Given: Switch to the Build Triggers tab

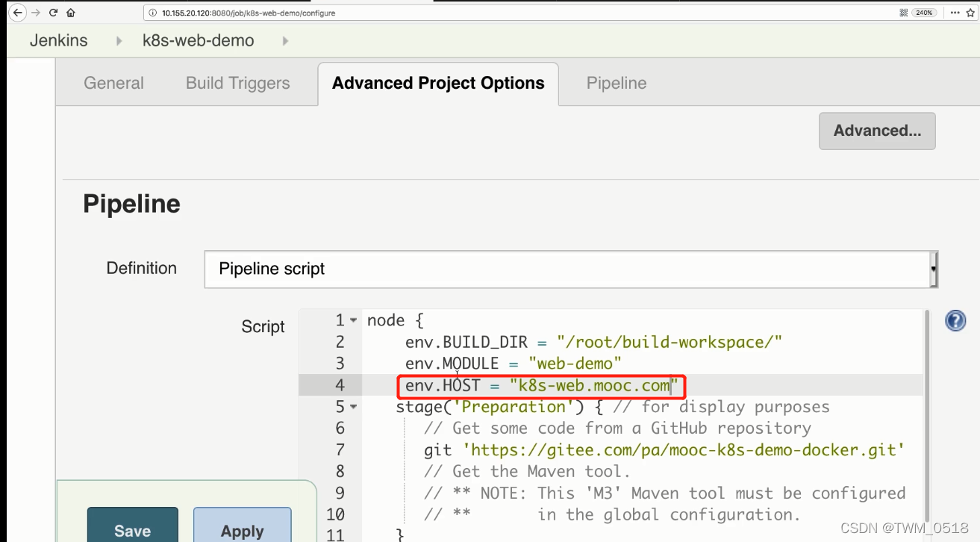Looking at the screenshot, I should tap(237, 83).
